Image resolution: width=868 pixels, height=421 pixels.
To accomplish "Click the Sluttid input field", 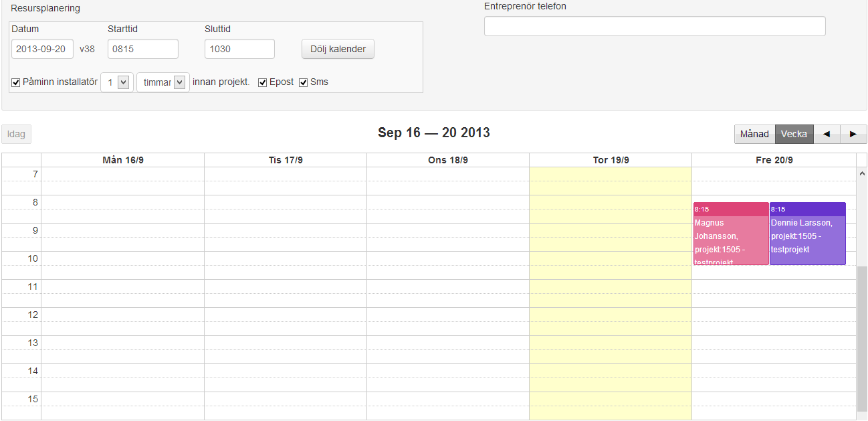I will coord(239,49).
